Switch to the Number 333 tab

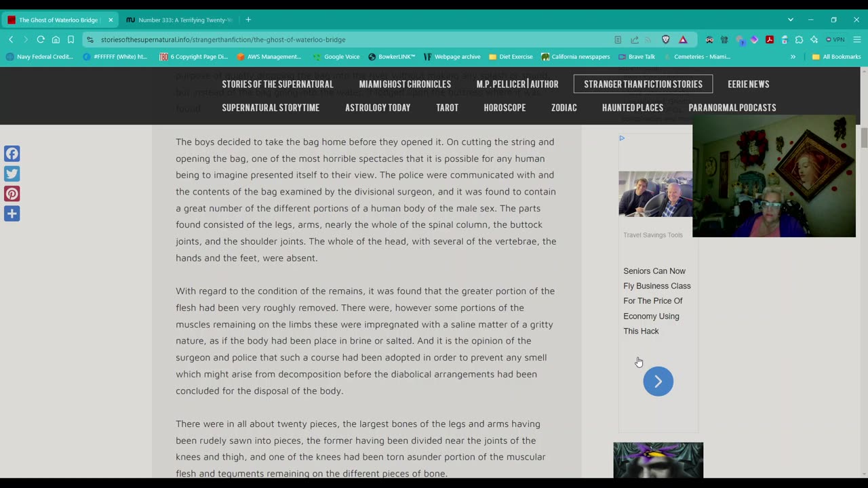click(x=180, y=20)
